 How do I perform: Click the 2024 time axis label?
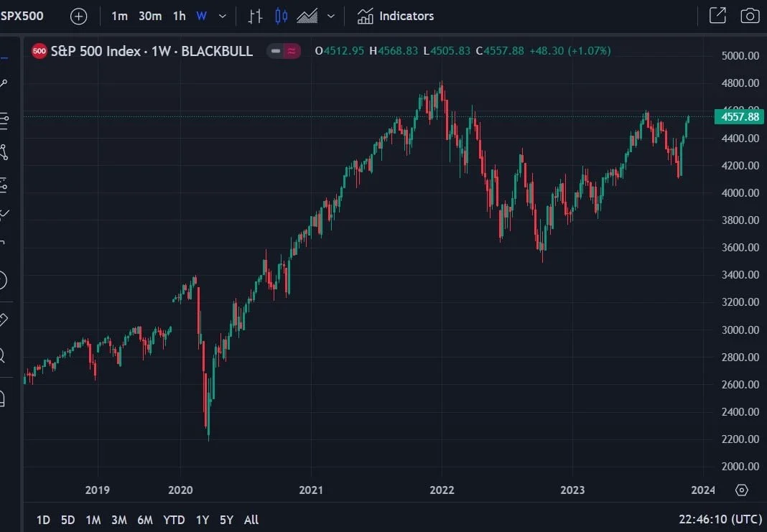click(x=703, y=490)
